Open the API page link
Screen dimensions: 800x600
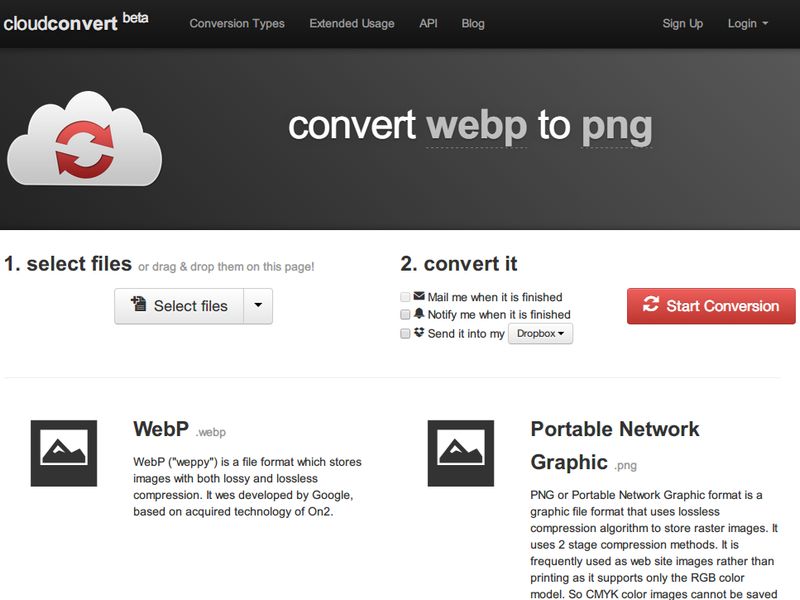pyautogui.click(x=429, y=23)
